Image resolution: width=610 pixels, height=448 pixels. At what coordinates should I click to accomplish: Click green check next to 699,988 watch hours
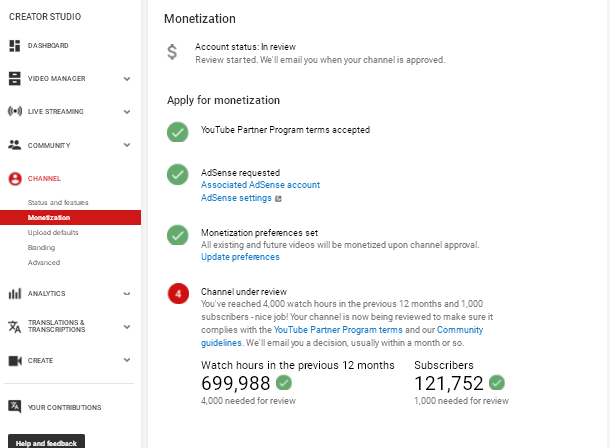(x=284, y=383)
